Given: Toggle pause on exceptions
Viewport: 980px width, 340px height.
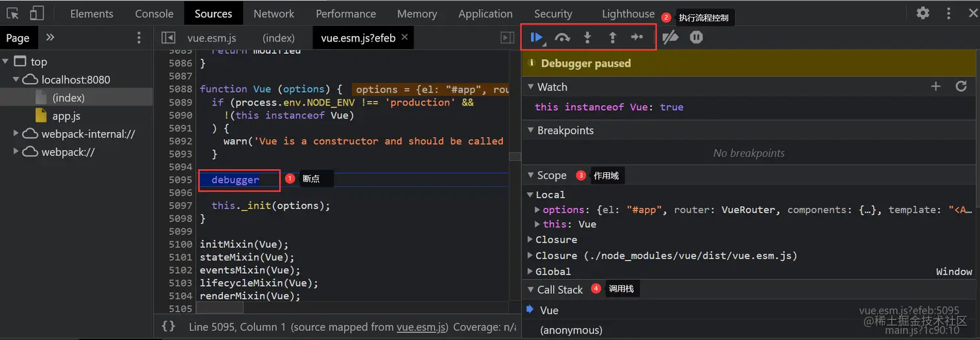Looking at the screenshot, I should (696, 38).
